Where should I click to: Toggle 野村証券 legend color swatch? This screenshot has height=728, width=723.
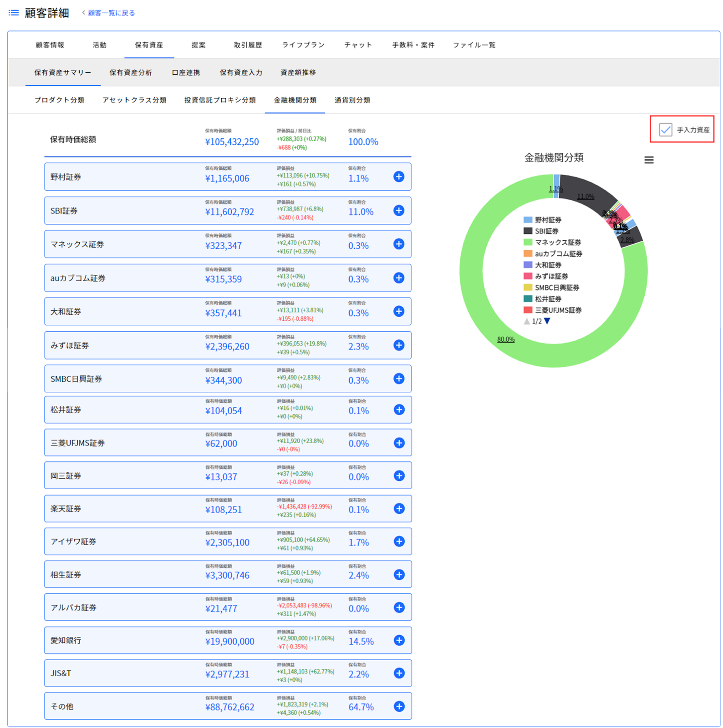[x=528, y=220]
